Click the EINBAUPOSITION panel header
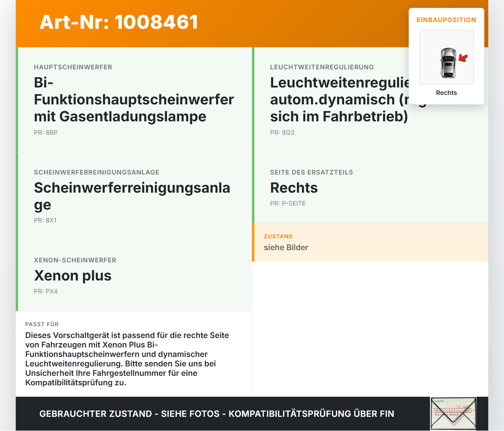This screenshot has height=431, width=504. click(x=447, y=20)
